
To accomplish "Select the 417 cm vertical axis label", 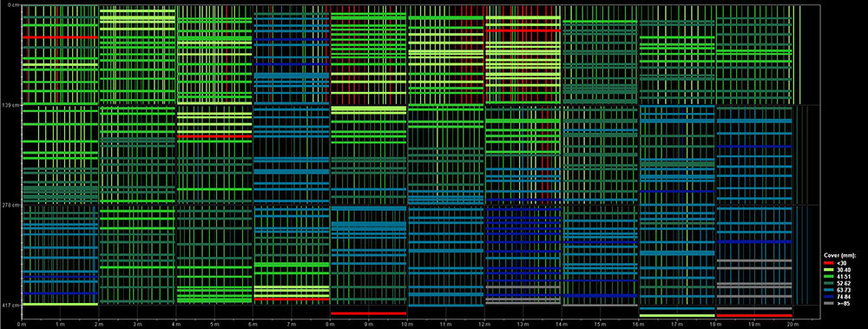I will pos(10,306).
